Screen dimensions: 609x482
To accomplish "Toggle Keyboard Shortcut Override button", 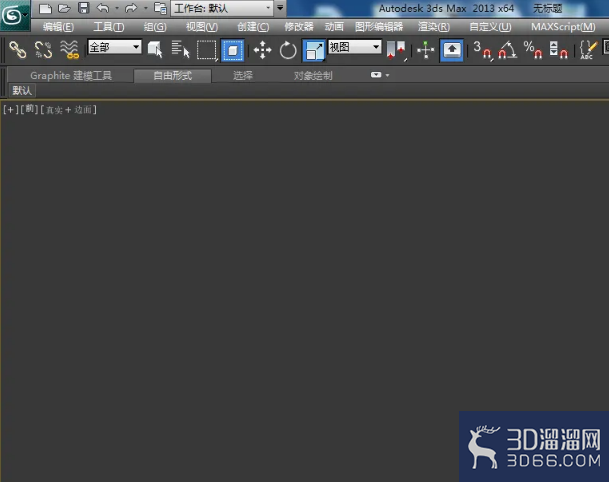I will 451,50.
